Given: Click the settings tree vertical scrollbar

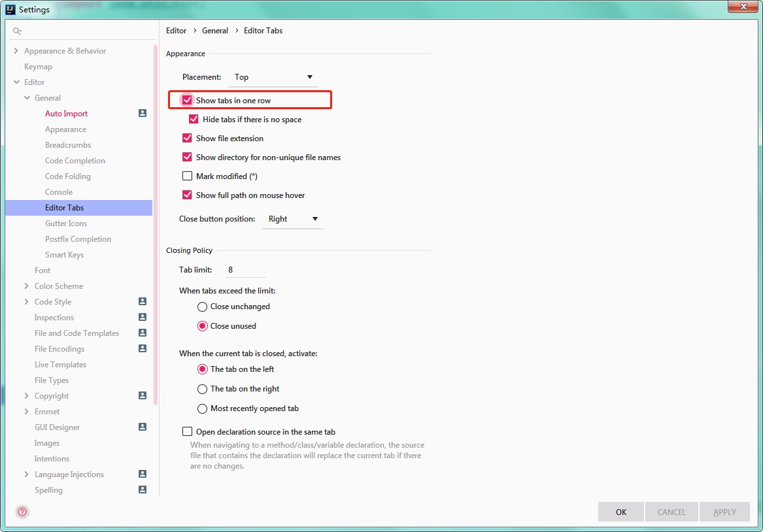Looking at the screenshot, I should (x=156, y=224).
